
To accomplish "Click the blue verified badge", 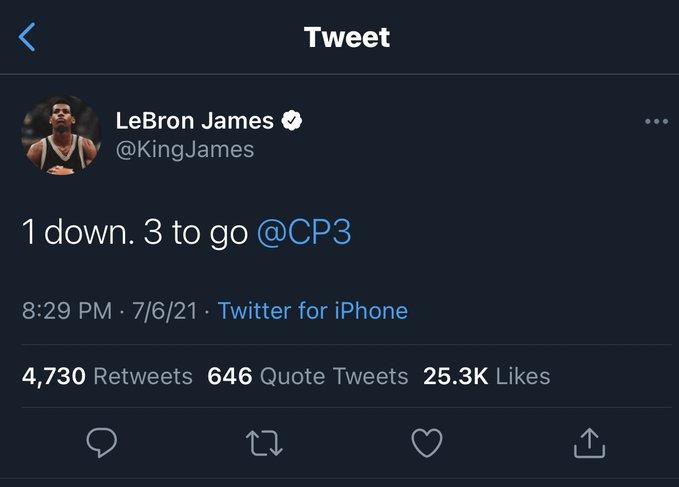I will coord(292,121).
